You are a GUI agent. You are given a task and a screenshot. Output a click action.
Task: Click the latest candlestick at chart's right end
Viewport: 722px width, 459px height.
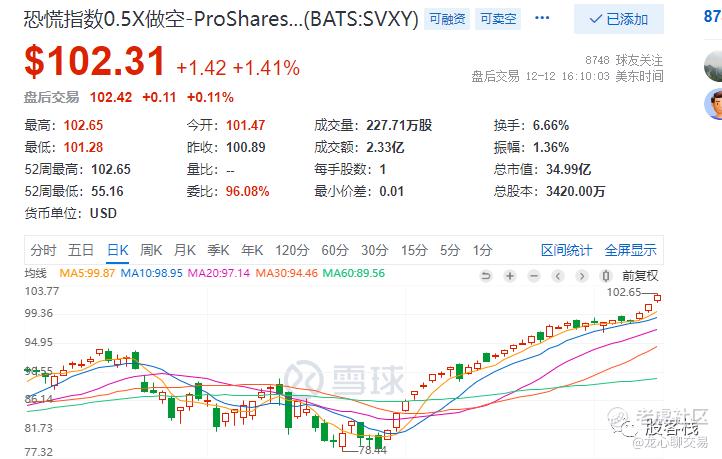[657, 298]
